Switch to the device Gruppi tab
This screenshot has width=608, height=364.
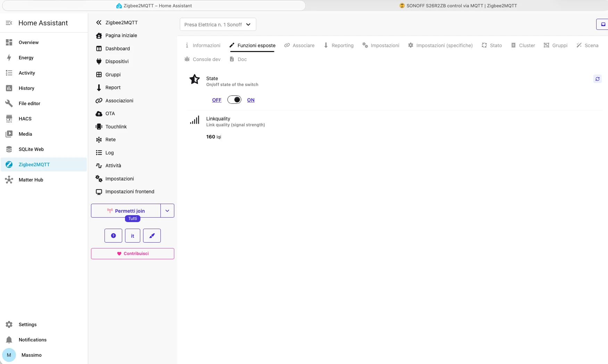coord(556,45)
